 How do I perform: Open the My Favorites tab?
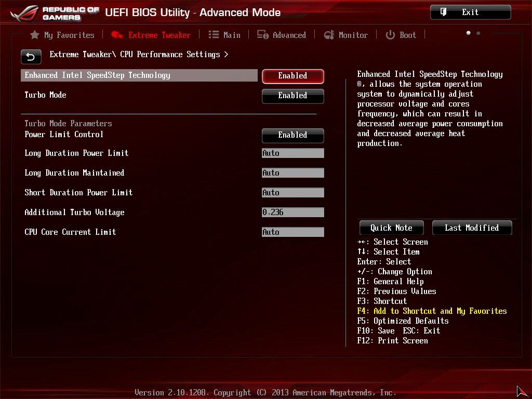coord(62,35)
